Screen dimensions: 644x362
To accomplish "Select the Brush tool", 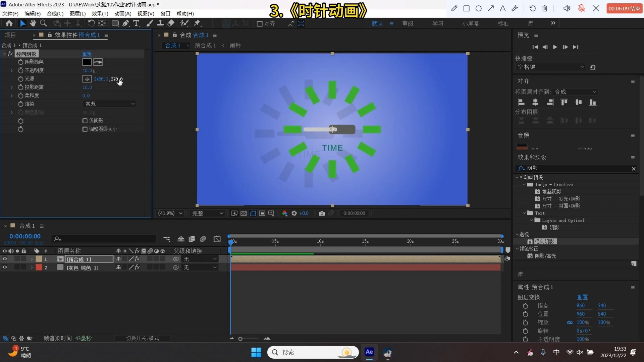I will coord(150,23).
